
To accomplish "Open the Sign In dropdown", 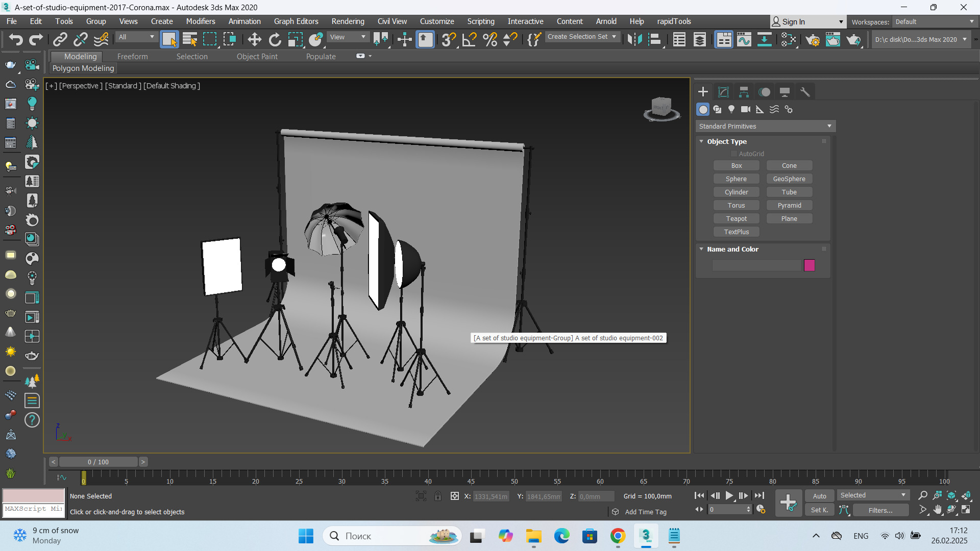I will tap(807, 21).
